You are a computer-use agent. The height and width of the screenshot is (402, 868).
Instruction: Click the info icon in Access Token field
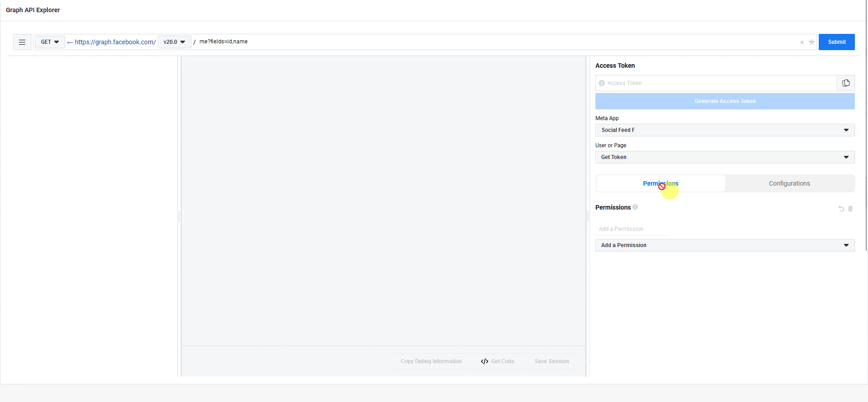point(602,83)
